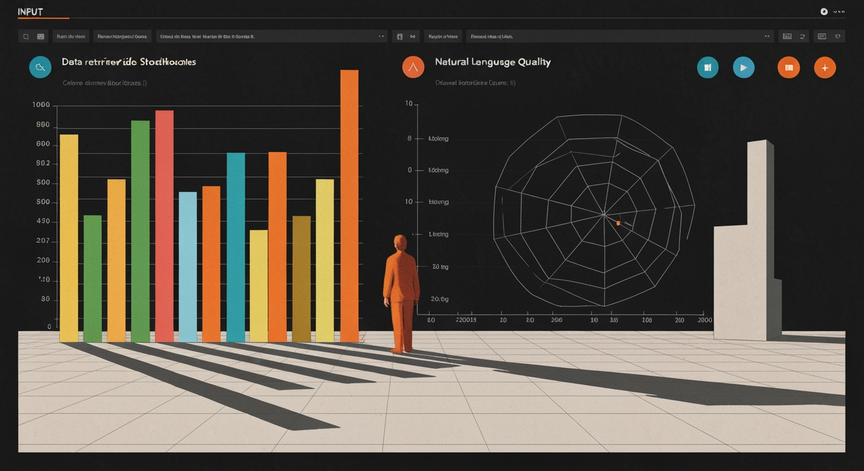864x471 pixels.
Task: Click the 450 label on bar chart axis
Action: pos(44,221)
